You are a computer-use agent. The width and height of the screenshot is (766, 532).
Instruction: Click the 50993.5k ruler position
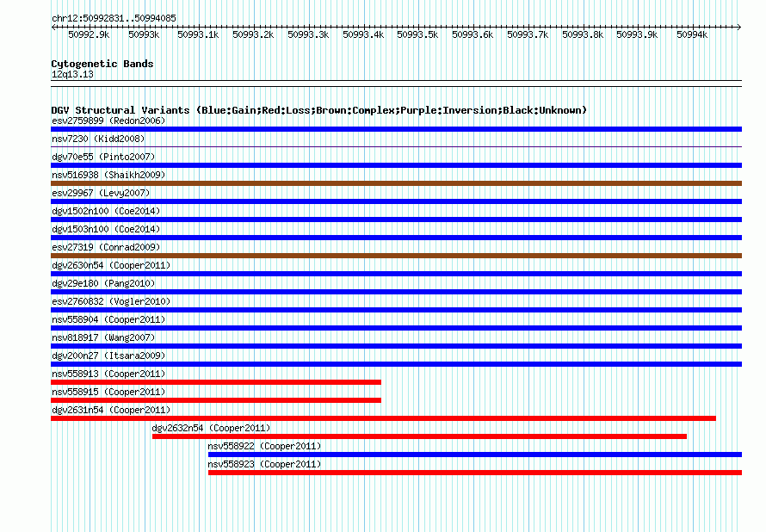click(x=417, y=34)
